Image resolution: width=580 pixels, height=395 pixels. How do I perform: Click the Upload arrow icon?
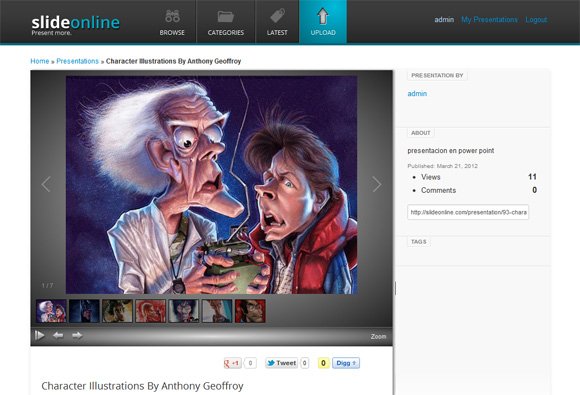(323, 17)
